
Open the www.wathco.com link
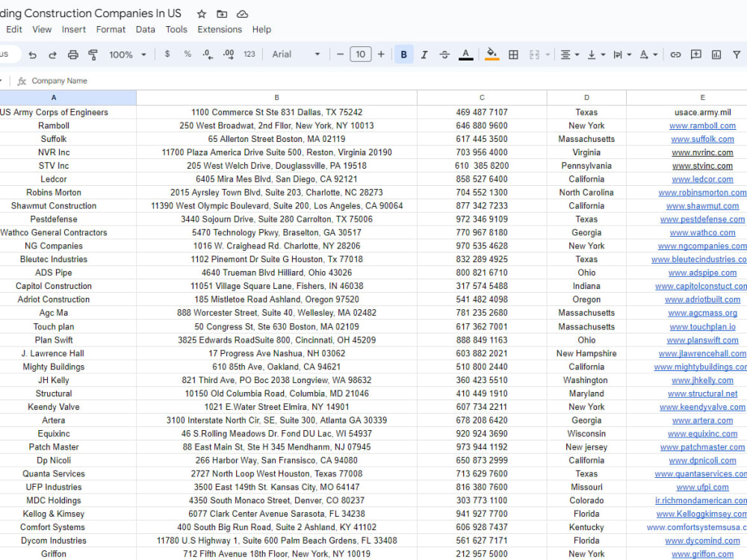click(703, 232)
